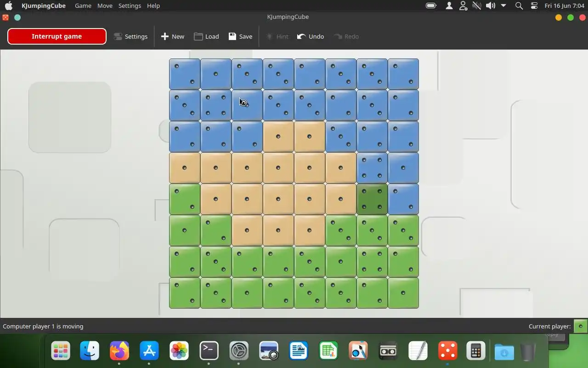Open the Spotlight search magnifier
Screen dimensions: 588x368
coord(519,6)
